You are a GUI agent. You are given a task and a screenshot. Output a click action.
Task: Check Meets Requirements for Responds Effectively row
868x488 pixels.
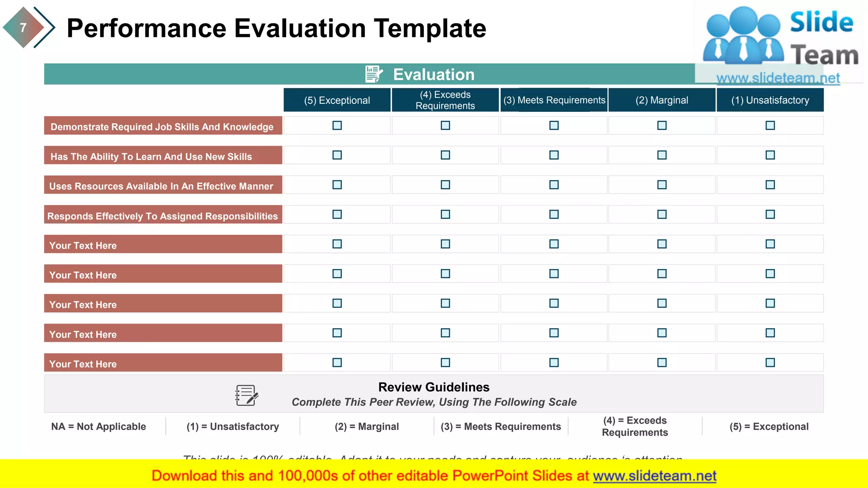(x=554, y=214)
